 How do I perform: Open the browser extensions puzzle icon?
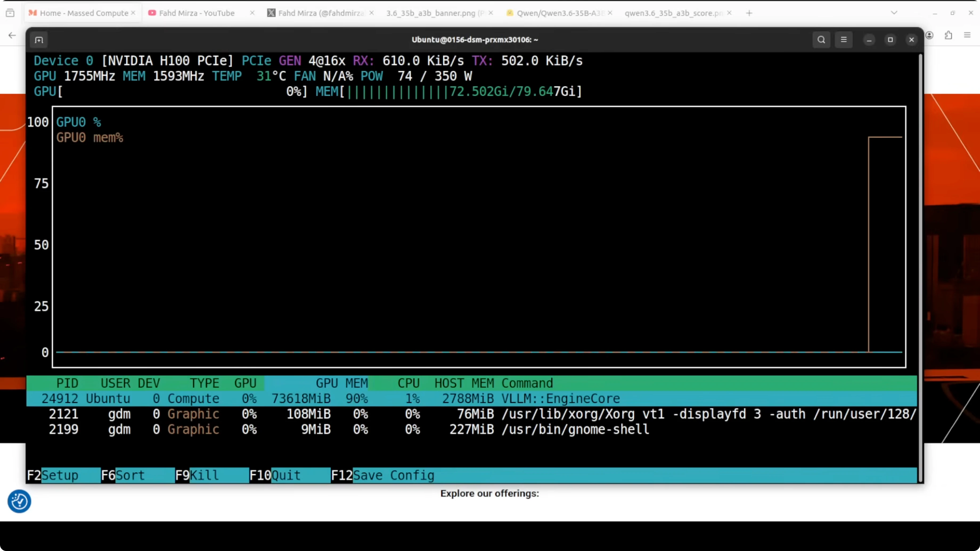[x=948, y=35]
